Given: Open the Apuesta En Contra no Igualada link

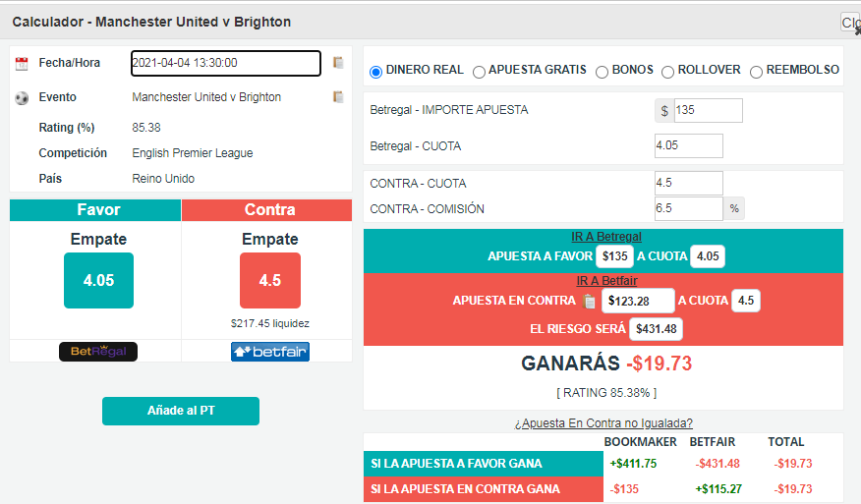Looking at the screenshot, I should click(603, 423).
